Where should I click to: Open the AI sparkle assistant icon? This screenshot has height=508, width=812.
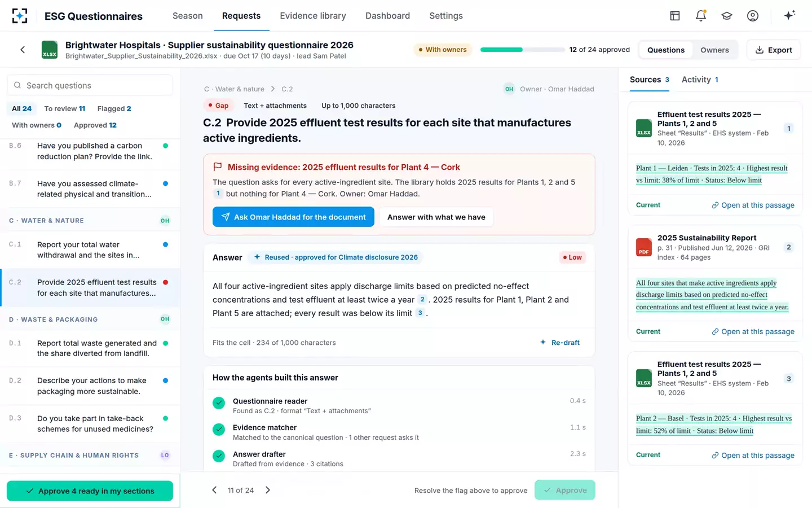(789, 15)
